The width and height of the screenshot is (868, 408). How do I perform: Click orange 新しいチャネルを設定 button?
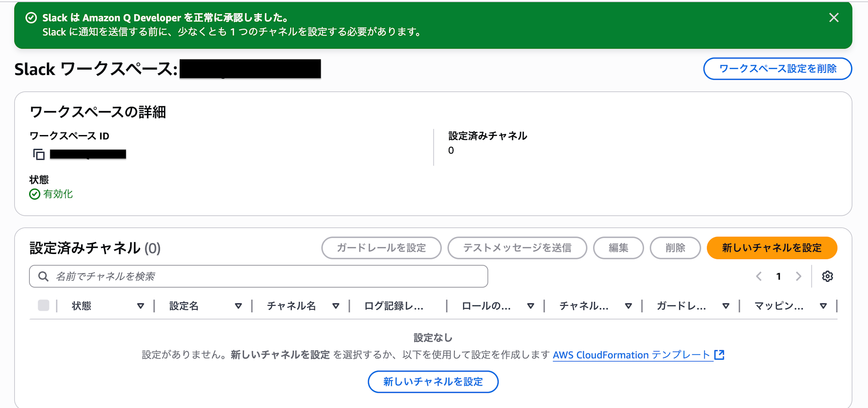pos(772,248)
